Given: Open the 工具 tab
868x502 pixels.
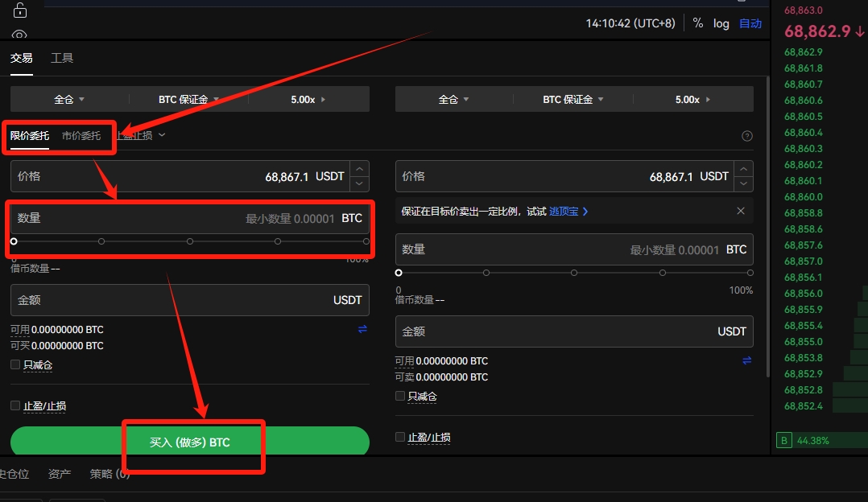Looking at the screenshot, I should pos(62,58).
